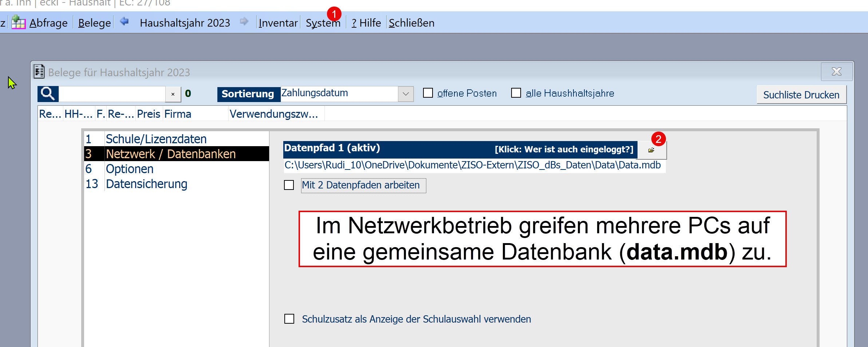The width and height of the screenshot is (868, 347).
Task: Click the Haushaltsjahr 2023 label
Action: 185,23
